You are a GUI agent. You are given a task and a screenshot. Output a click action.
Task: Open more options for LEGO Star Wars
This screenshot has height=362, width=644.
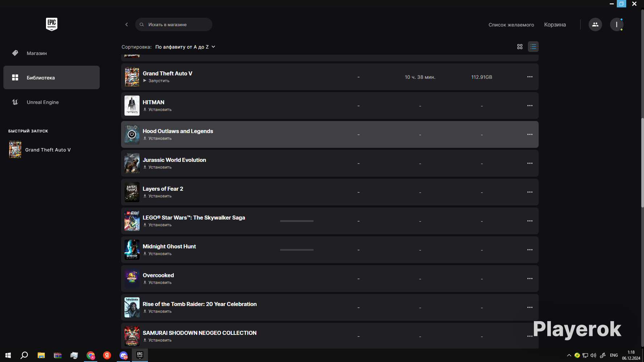[x=530, y=221]
